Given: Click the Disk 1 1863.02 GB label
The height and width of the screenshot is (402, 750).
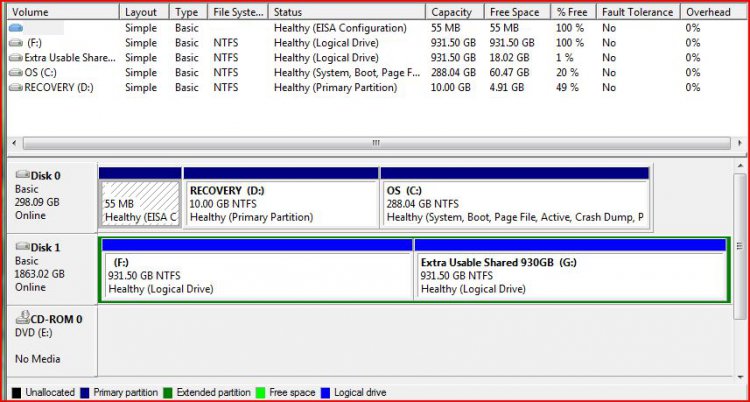Looking at the screenshot, I should (39, 274).
